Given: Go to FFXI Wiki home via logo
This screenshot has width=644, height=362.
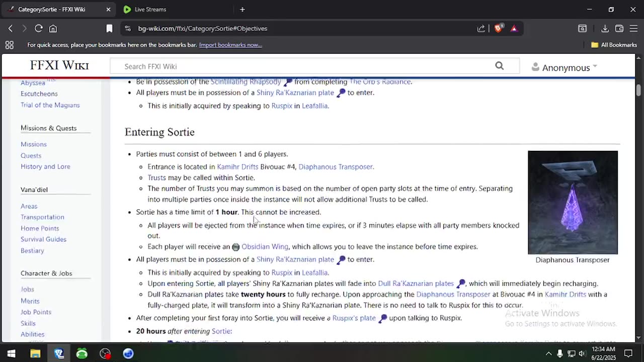Looking at the screenshot, I should pyautogui.click(x=59, y=65).
